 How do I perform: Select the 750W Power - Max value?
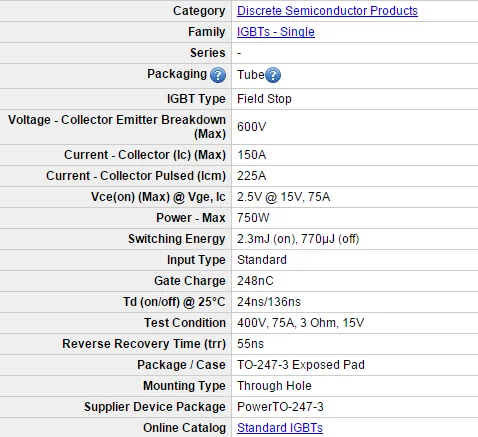pyautogui.click(x=253, y=218)
